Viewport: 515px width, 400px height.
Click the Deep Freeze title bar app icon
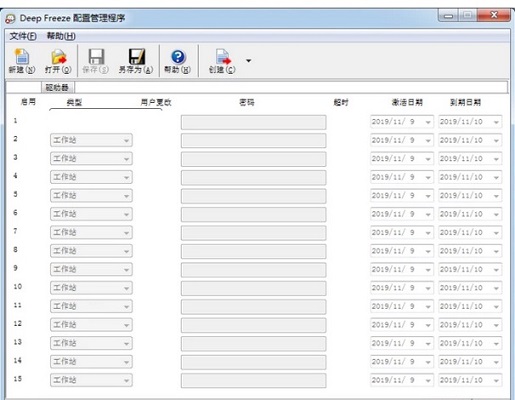click(x=10, y=19)
